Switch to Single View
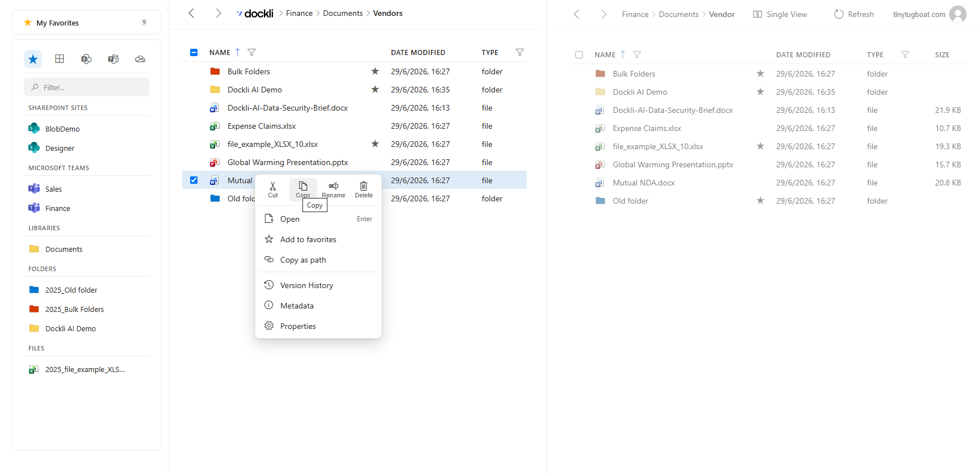Image resolution: width=980 pixels, height=473 pixels. pos(780,14)
